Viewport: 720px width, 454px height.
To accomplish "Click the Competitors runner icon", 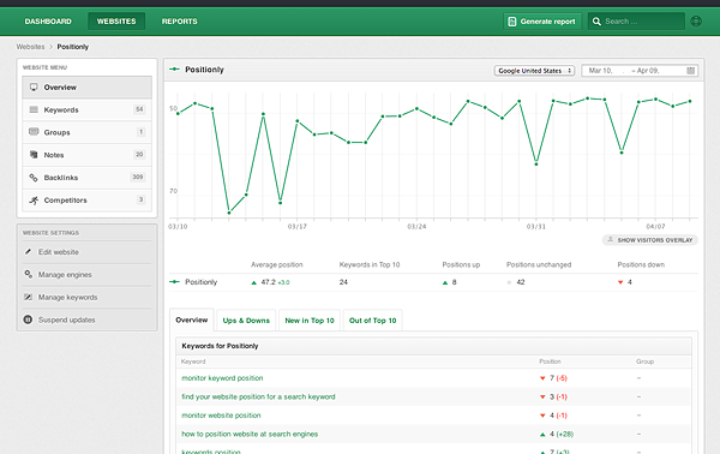I will (34, 200).
